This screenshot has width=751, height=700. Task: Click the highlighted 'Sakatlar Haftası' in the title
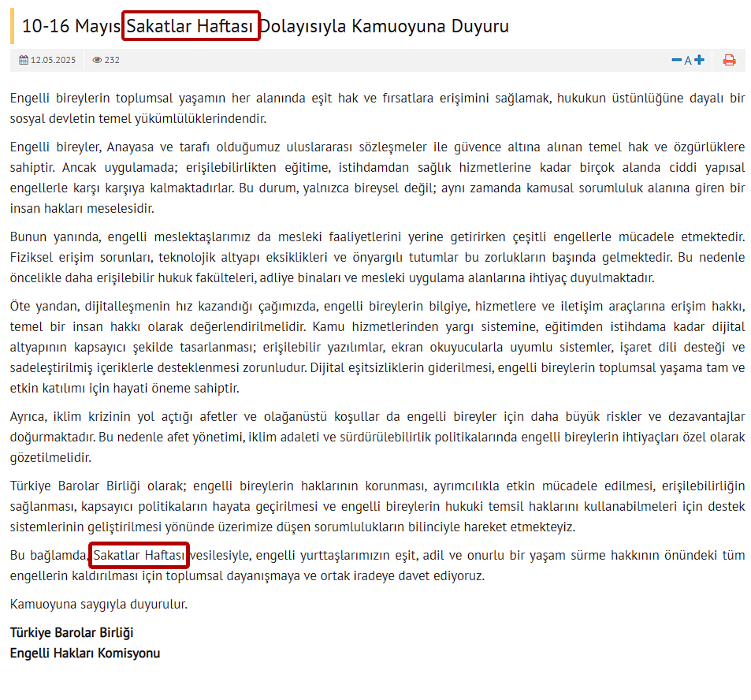(x=191, y=24)
